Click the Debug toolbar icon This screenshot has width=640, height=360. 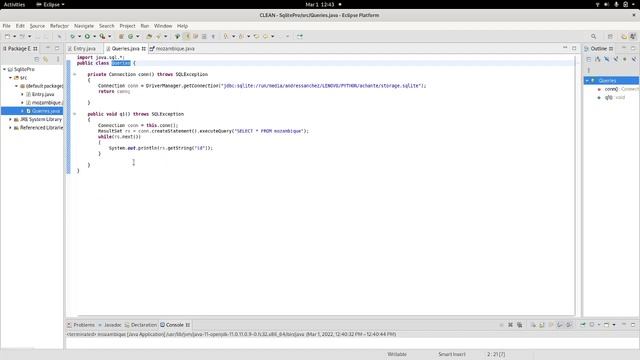click(72, 36)
